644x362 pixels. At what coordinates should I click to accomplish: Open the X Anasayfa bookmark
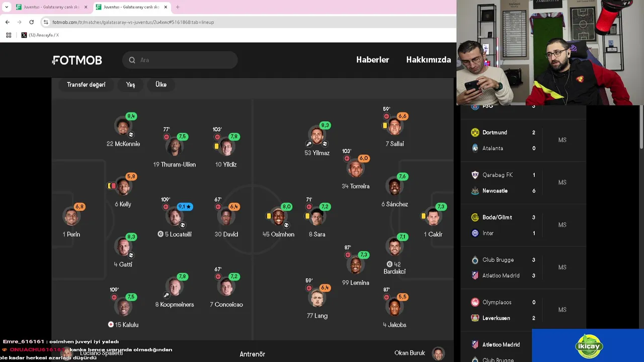pyautogui.click(x=40, y=35)
